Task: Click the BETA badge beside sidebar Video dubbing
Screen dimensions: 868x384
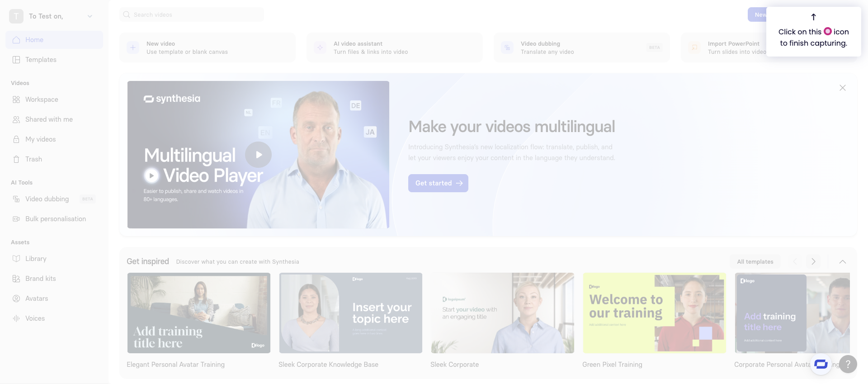Action: (88, 199)
